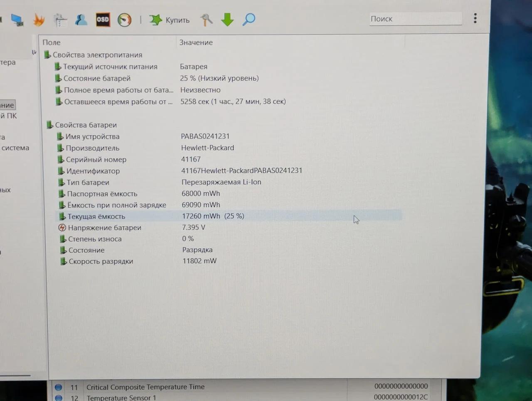Click the 7.395 V voltage value

coord(194,228)
